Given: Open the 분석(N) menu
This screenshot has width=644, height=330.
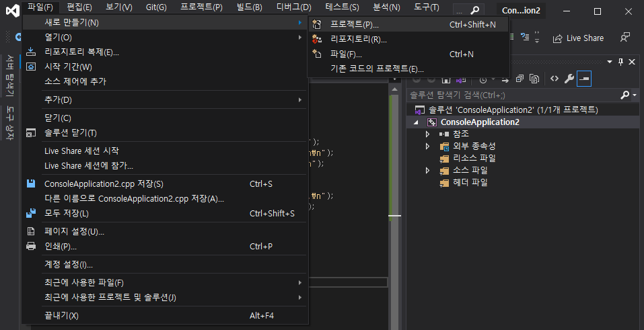Looking at the screenshot, I should point(386,7).
